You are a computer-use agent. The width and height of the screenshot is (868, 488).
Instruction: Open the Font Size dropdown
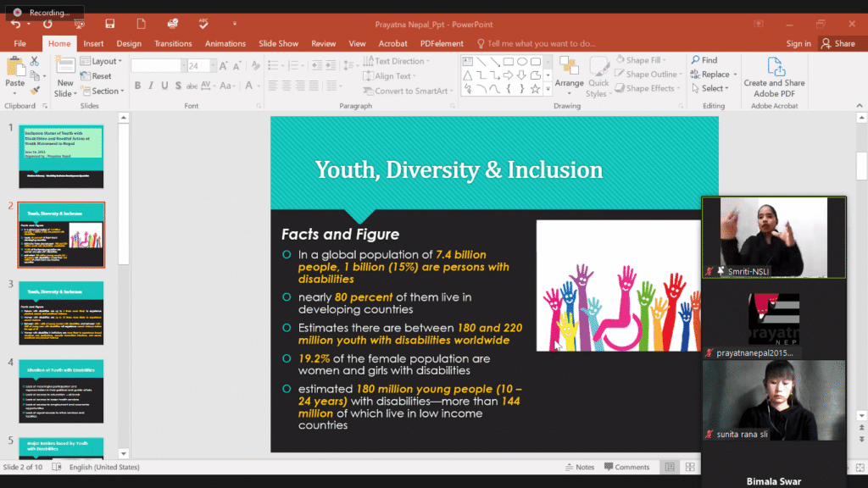pyautogui.click(x=213, y=65)
